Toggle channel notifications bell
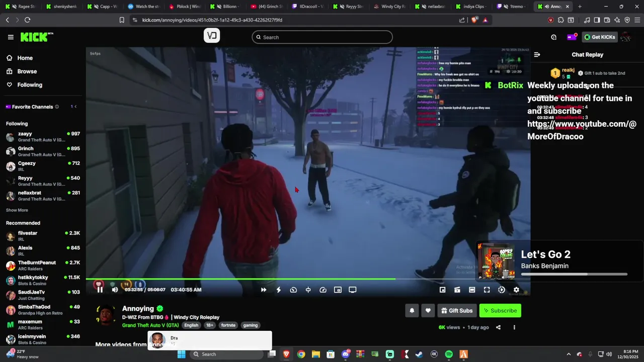644x362 pixels. click(x=412, y=311)
